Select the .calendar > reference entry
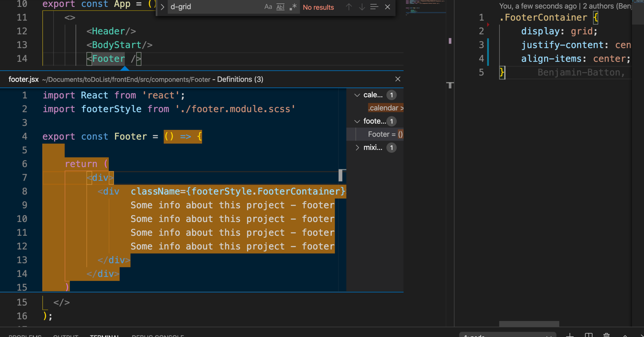The height and width of the screenshot is (337, 644). pos(385,108)
